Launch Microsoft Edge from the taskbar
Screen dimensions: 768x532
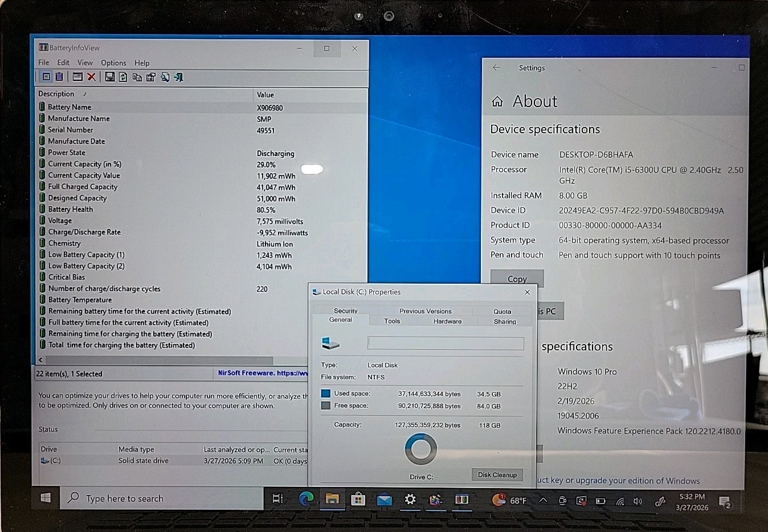click(x=306, y=499)
